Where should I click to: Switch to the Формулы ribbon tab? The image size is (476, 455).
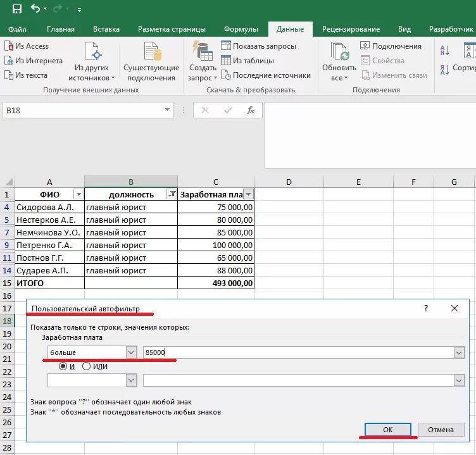coord(241,29)
